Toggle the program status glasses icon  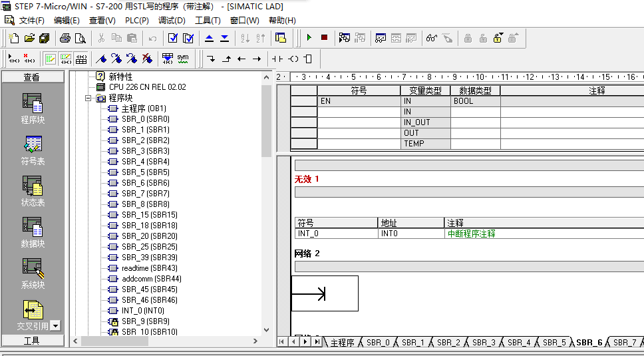click(x=431, y=38)
